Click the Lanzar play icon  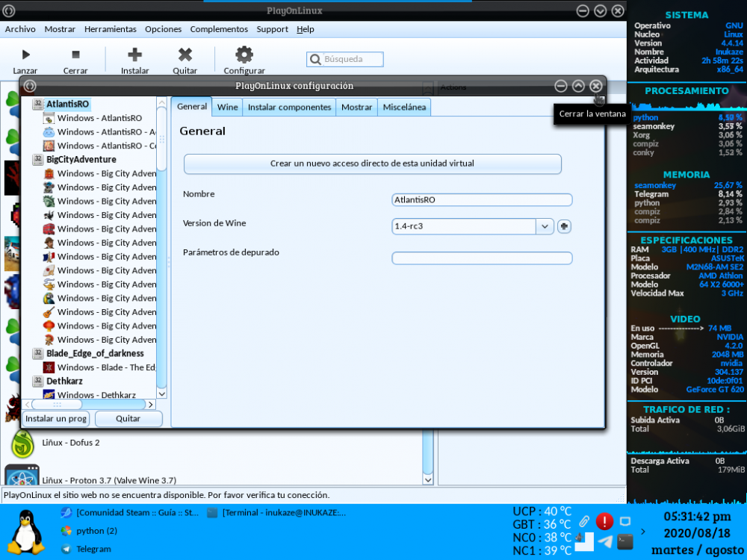click(25, 55)
